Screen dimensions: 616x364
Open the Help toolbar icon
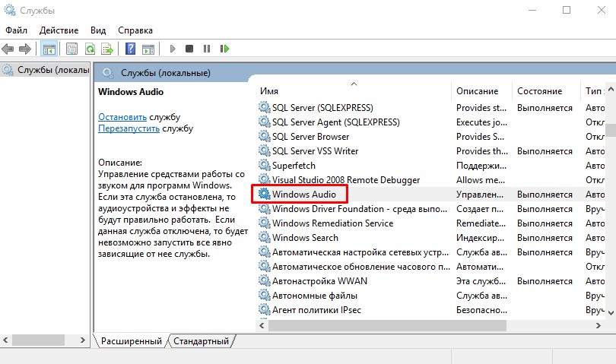coord(131,49)
